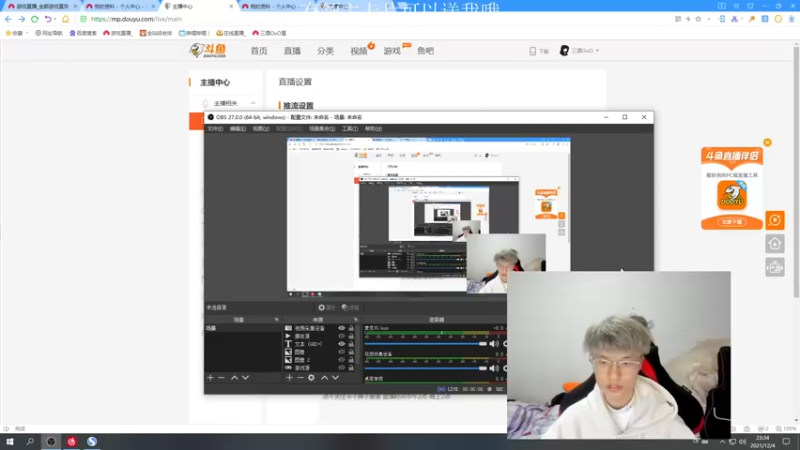
Task: Adjust the microphone/Aux volume slider
Action: 426,344
